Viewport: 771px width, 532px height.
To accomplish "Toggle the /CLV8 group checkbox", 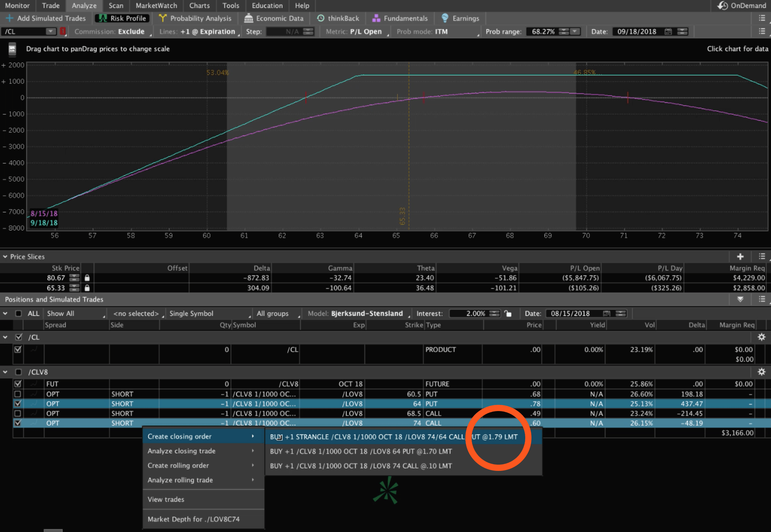I will click(18, 372).
